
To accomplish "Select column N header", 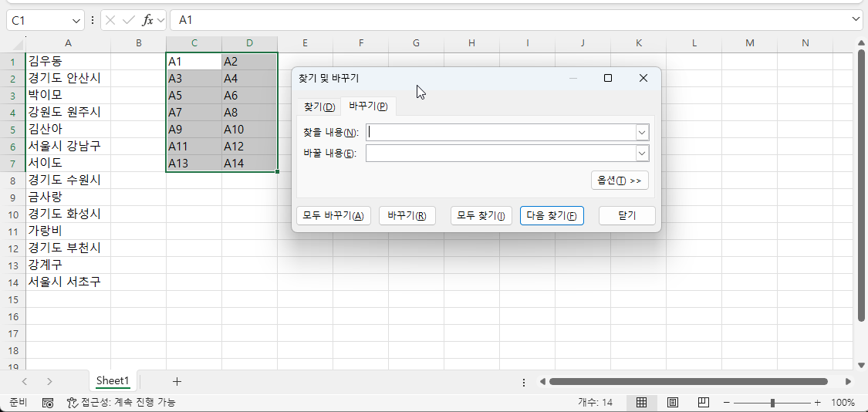I will 805,43.
